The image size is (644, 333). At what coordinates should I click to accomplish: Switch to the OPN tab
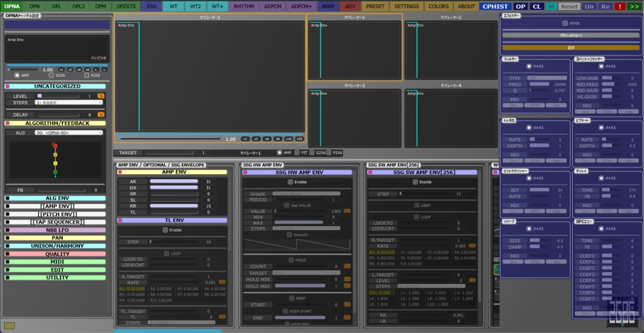point(35,6)
